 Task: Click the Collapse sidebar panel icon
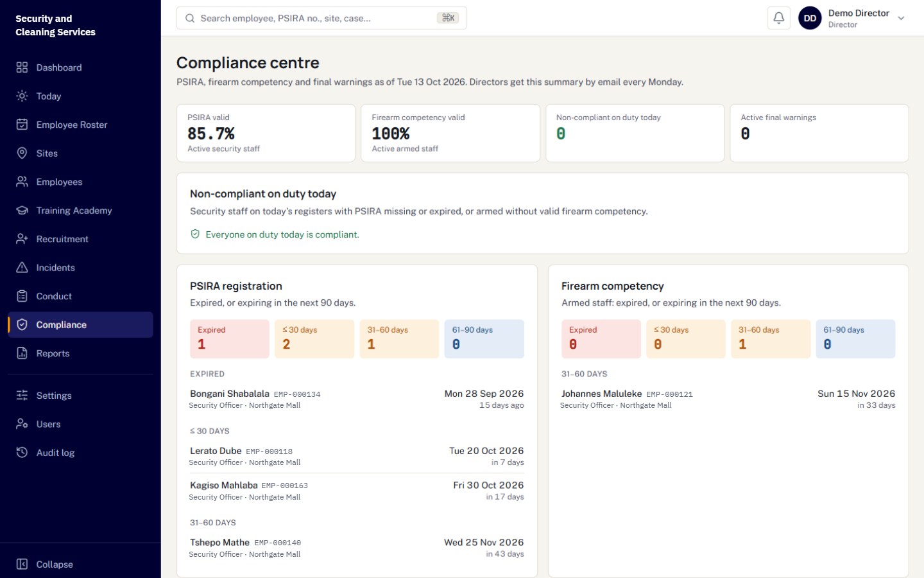[x=22, y=565]
